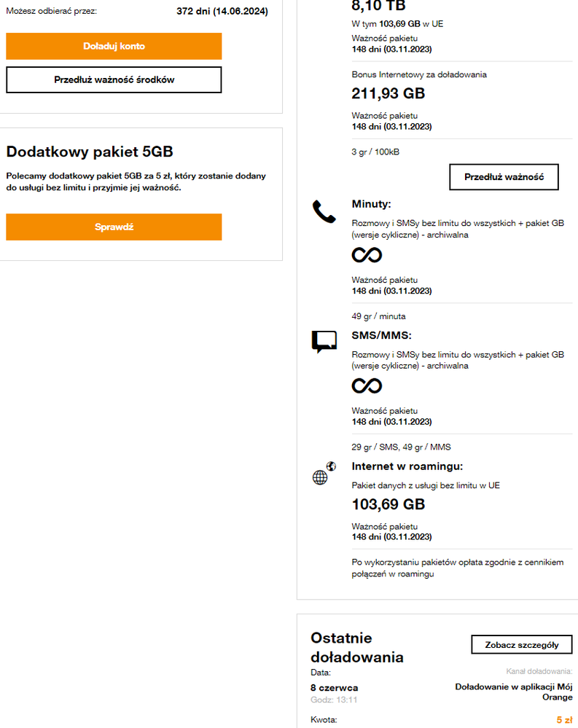This screenshot has height=728, width=578.
Task: Click the Dodatkowy pakiet 5GB heading
Action: pos(90,152)
